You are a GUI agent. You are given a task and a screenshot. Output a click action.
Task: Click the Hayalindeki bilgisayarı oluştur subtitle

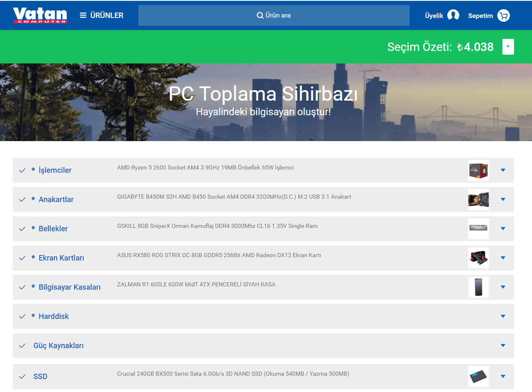pos(263,112)
